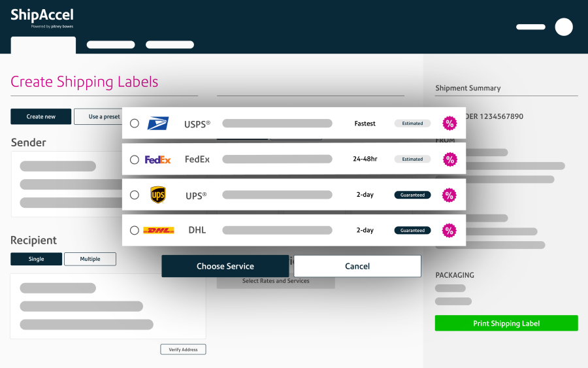This screenshot has width=588, height=368.
Task: Click the ShipAccel logo
Action: [x=42, y=18]
